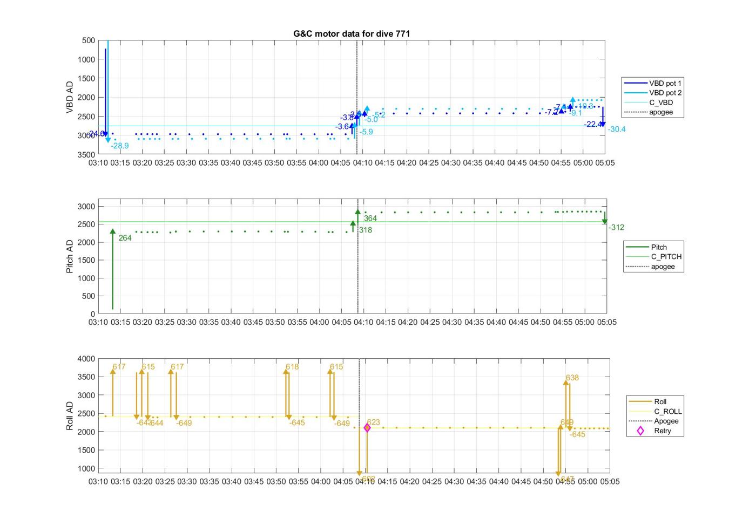
Task: Select the "C_PITCH" legend entry
Action: tap(654, 257)
